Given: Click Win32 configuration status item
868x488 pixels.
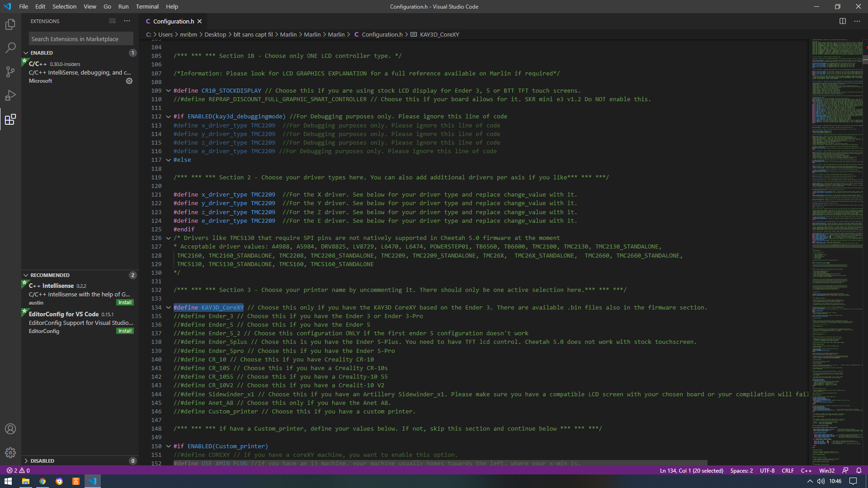Looking at the screenshot, I should click(827, 470).
